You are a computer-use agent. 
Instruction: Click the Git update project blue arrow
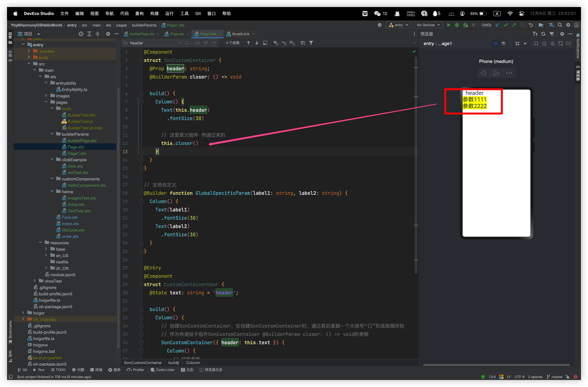[x=497, y=25]
